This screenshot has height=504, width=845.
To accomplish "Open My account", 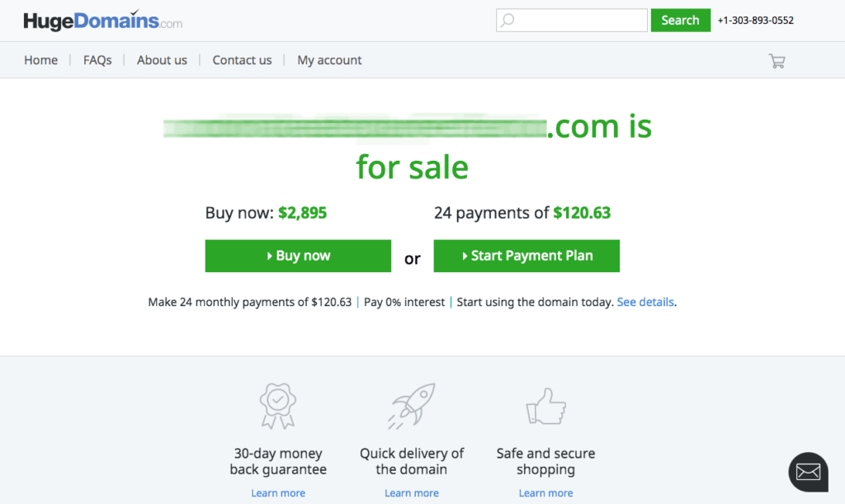I will pos(329,60).
